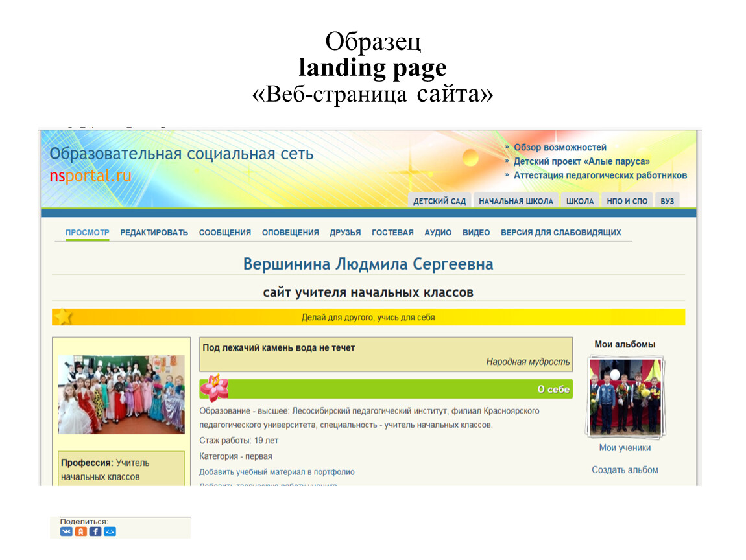Click the line Категория - первая
This screenshot has height=560, width=746.
(236, 456)
